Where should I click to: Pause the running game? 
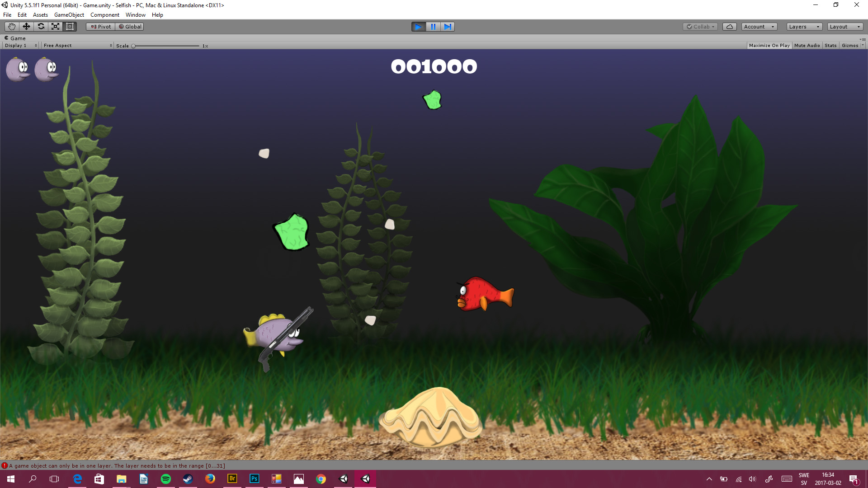click(433, 27)
